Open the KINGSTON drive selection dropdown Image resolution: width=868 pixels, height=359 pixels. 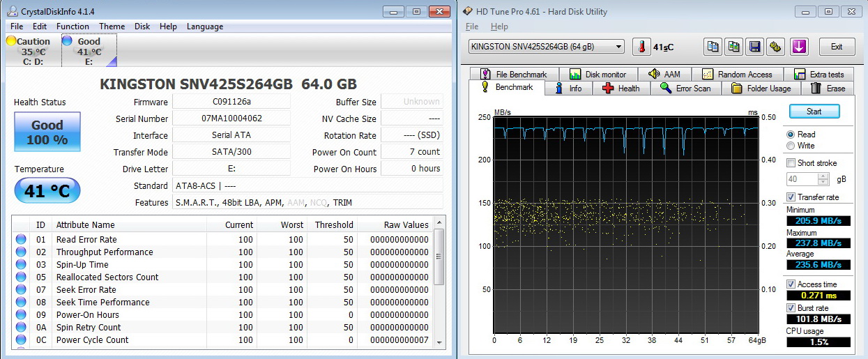(547, 47)
